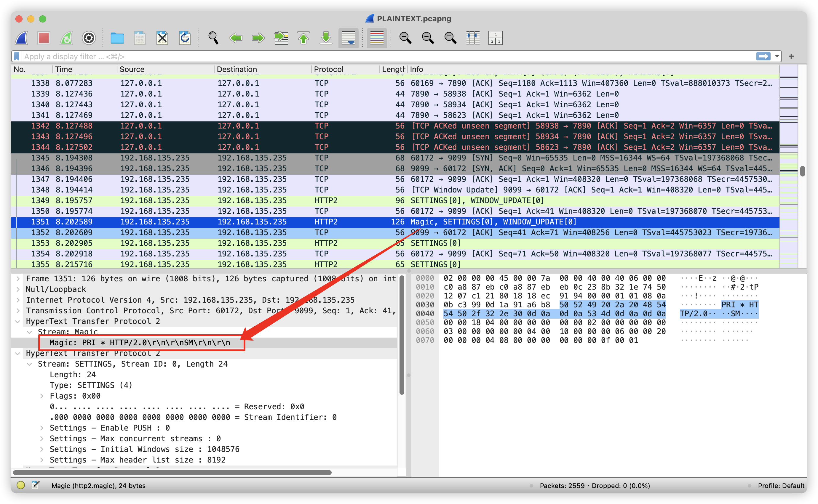Toggle auto-scroll during live capture
This screenshot has width=818, height=504.
(x=348, y=38)
